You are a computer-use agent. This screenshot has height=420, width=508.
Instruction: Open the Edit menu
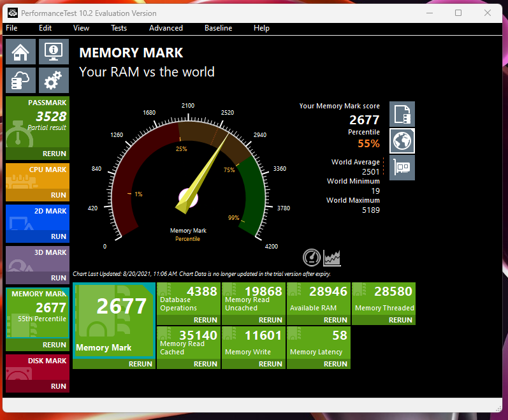[45, 28]
